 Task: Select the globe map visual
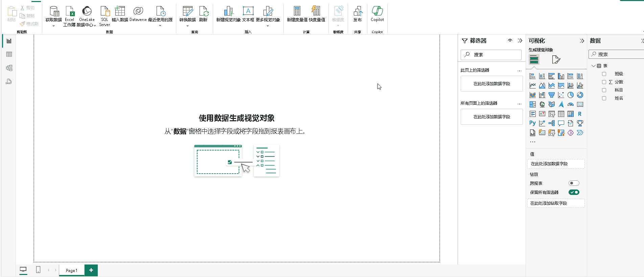(x=542, y=104)
